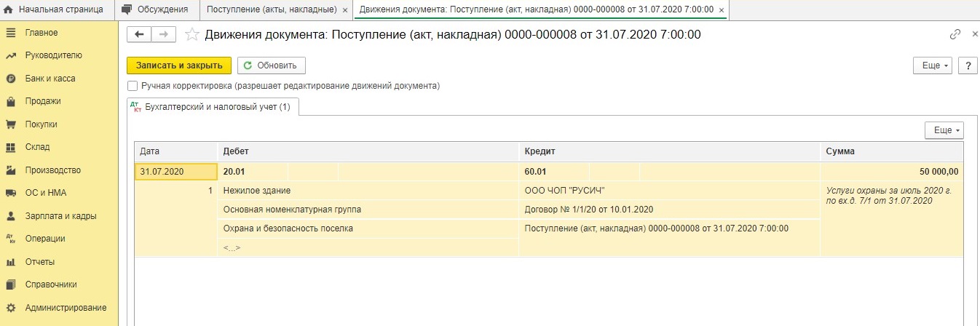Image resolution: width=980 pixels, height=326 pixels.
Task: Enable the Ручная корректировка checkbox
Action: 133,86
